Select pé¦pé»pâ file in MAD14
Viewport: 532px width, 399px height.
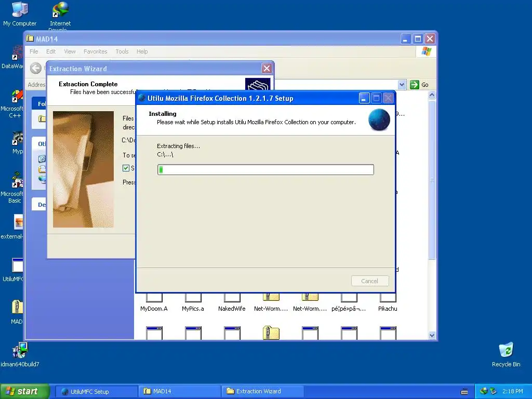[x=349, y=302]
